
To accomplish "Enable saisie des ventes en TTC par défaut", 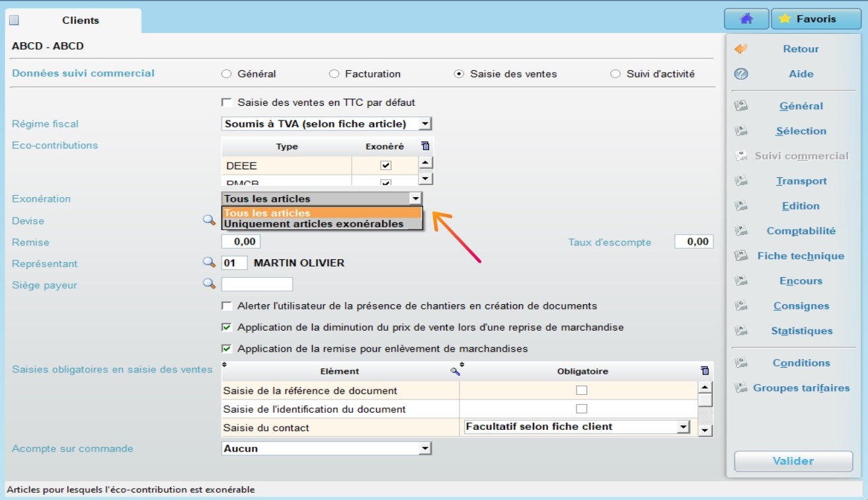I will point(227,103).
